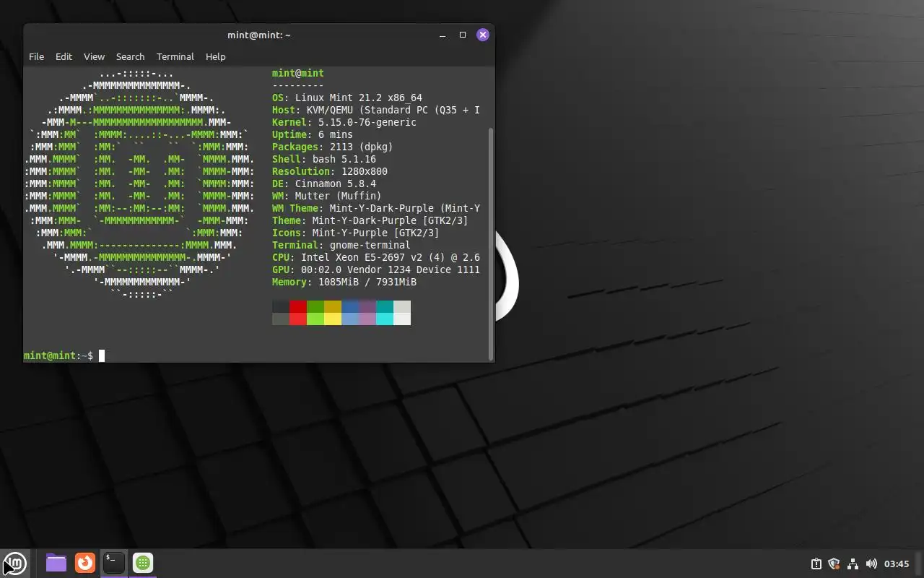
Task: Click the red color block in neofetch palette
Action: (298, 307)
